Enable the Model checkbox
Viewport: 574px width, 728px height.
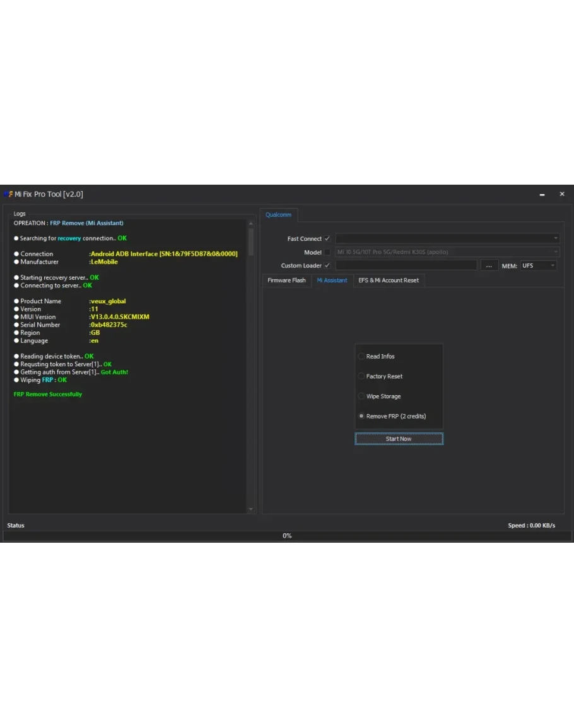pos(327,252)
